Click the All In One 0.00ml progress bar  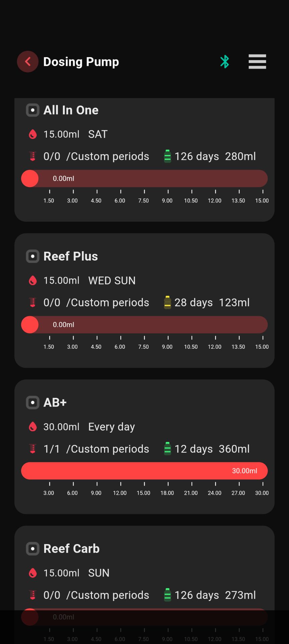click(x=144, y=179)
